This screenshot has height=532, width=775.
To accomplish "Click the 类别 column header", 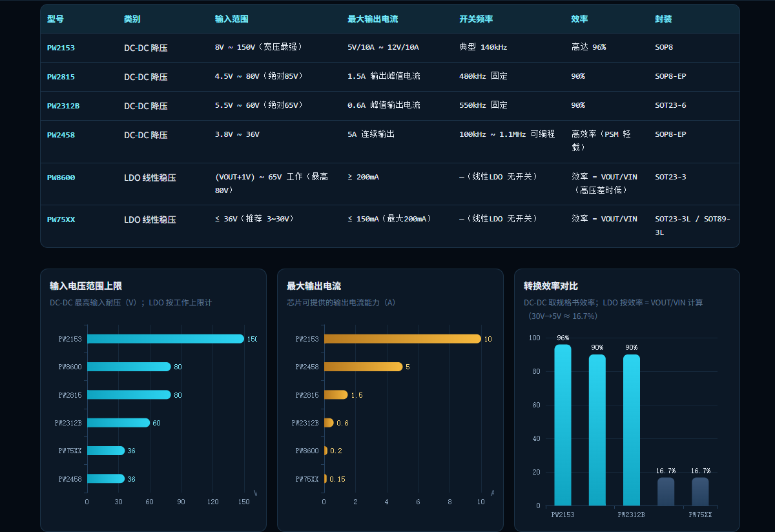I will [x=132, y=19].
